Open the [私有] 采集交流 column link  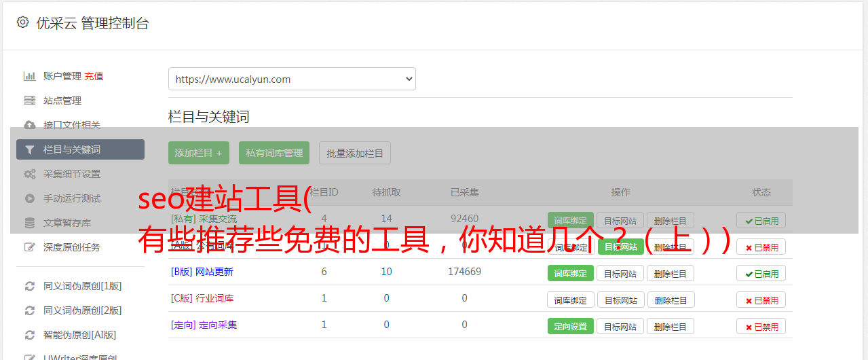pyautogui.click(x=204, y=219)
